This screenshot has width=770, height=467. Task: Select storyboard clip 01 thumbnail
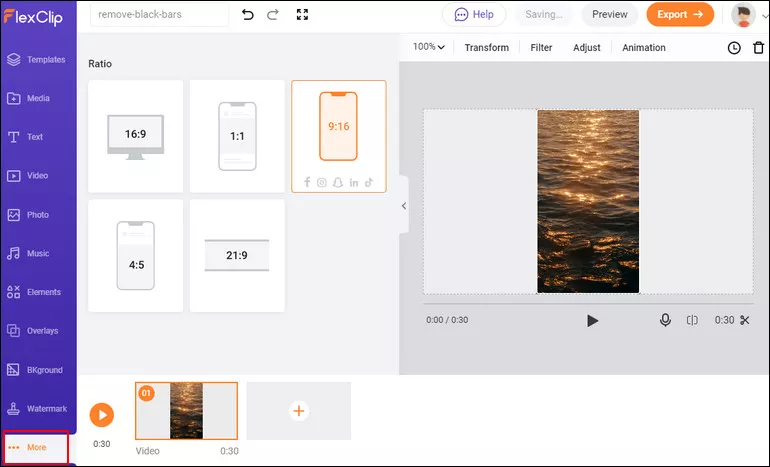[x=186, y=411]
